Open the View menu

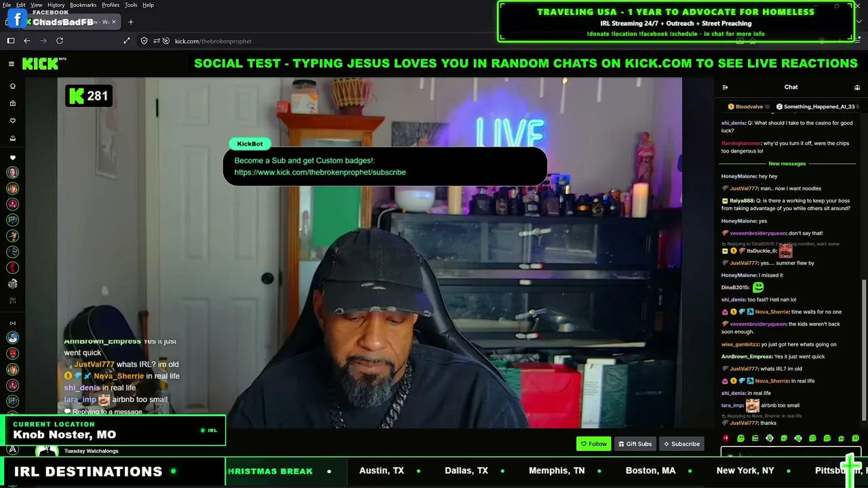pos(37,5)
